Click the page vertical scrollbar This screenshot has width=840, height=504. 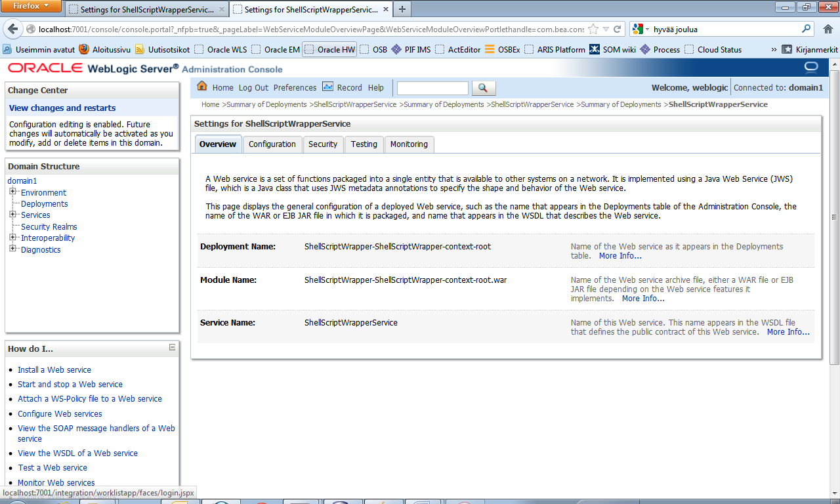[x=835, y=217]
